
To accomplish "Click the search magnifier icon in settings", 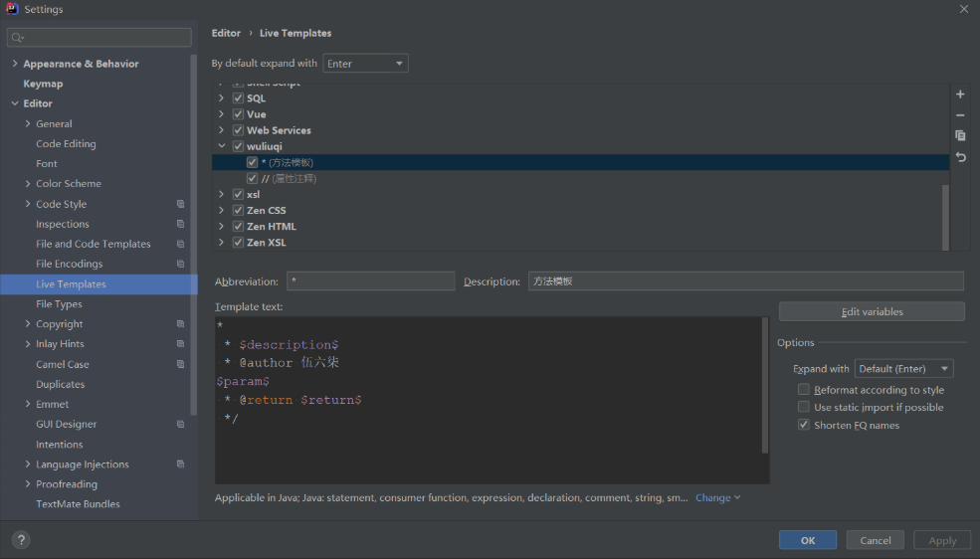I will [x=18, y=38].
